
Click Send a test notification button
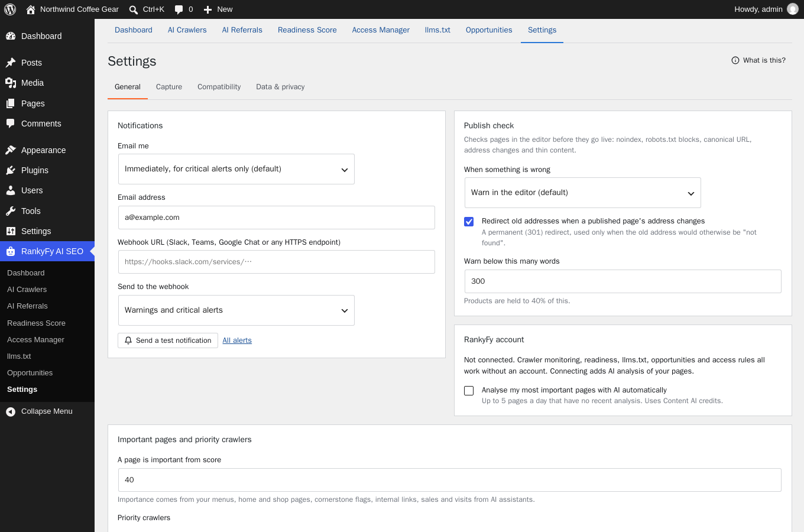(168, 340)
